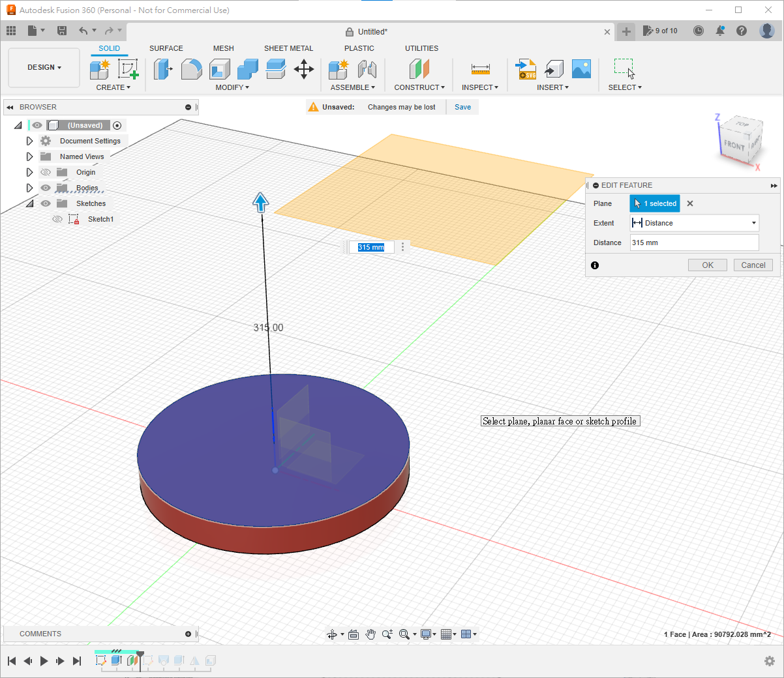Screen dimensions: 784x678
Task: Show Sketch1 by clicking its eye icon
Action: tap(57, 219)
